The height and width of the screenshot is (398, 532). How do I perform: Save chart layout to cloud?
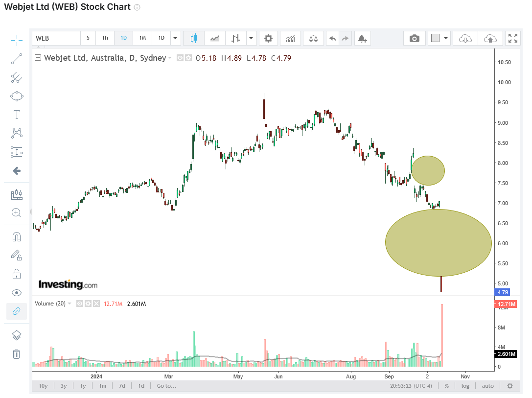click(x=490, y=38)
